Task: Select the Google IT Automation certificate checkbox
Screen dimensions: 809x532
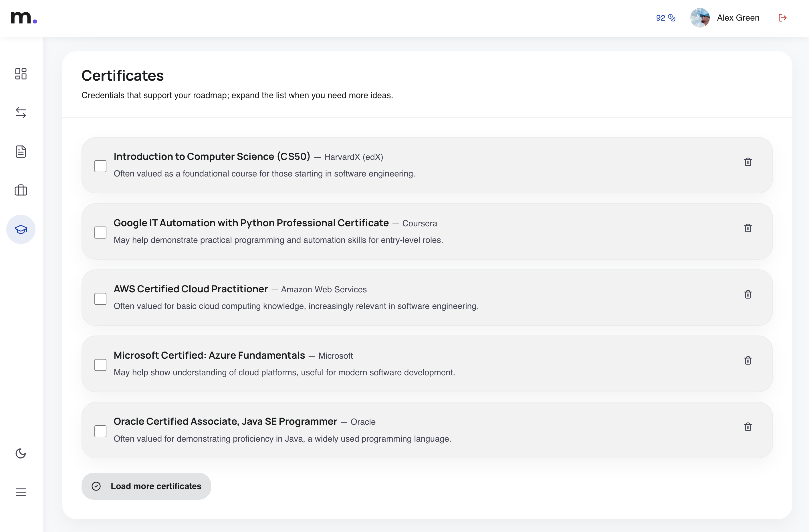Action: pos(100,232)
